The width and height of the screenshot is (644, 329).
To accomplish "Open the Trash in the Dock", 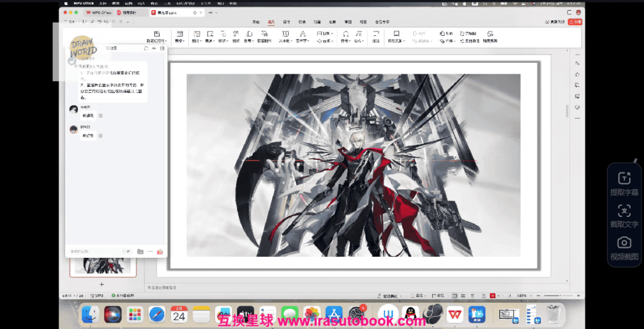I will point(555,315).
